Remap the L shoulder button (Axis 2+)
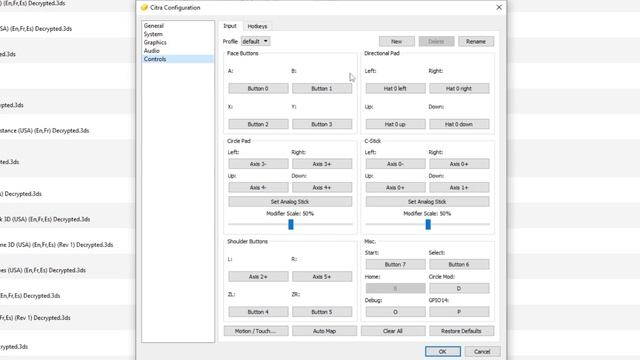This screenshot has width=640, height=360. pos(258,276)
